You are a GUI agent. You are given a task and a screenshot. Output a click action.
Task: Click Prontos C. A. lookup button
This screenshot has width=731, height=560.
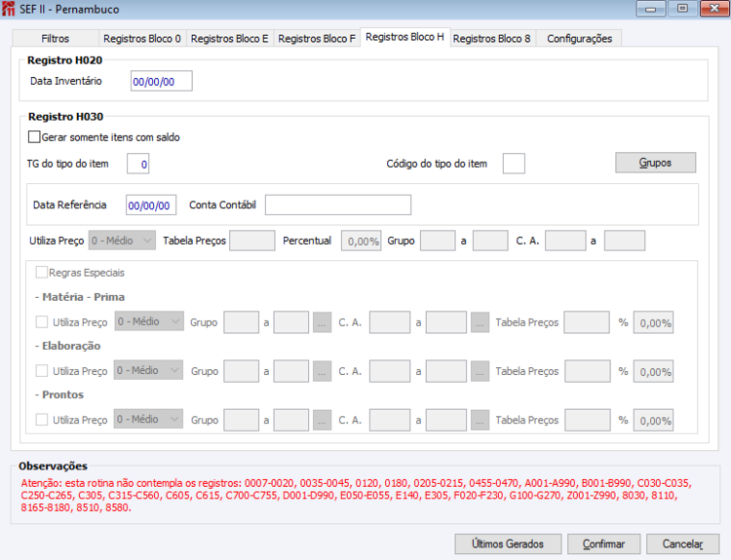[480, 420]
